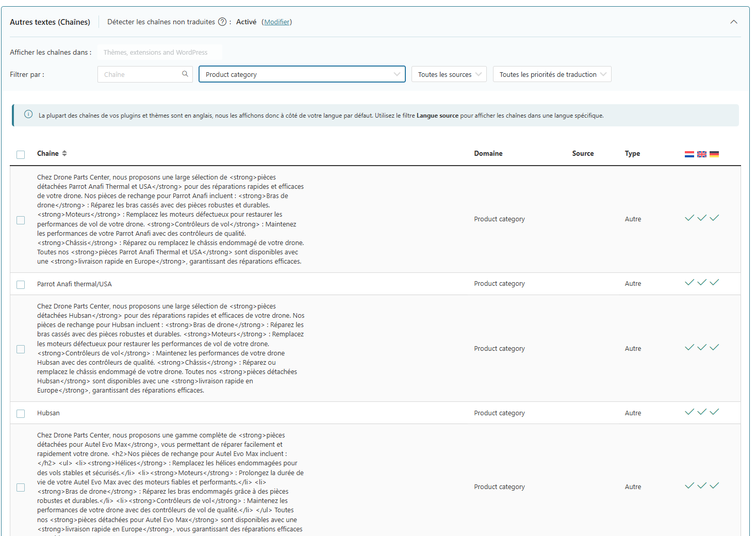756x536 pixels.
Task: Click the search magnifier in Chaîne field
Action: [185, 74]
